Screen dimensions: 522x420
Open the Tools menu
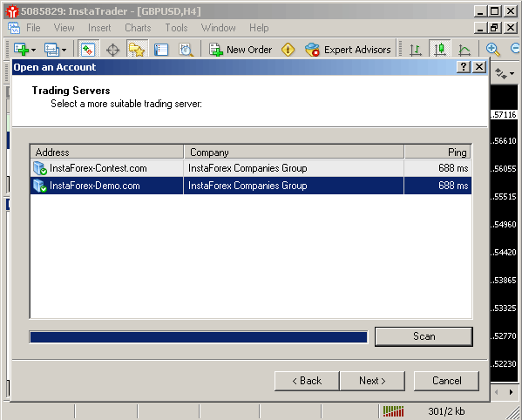point(176,28)
